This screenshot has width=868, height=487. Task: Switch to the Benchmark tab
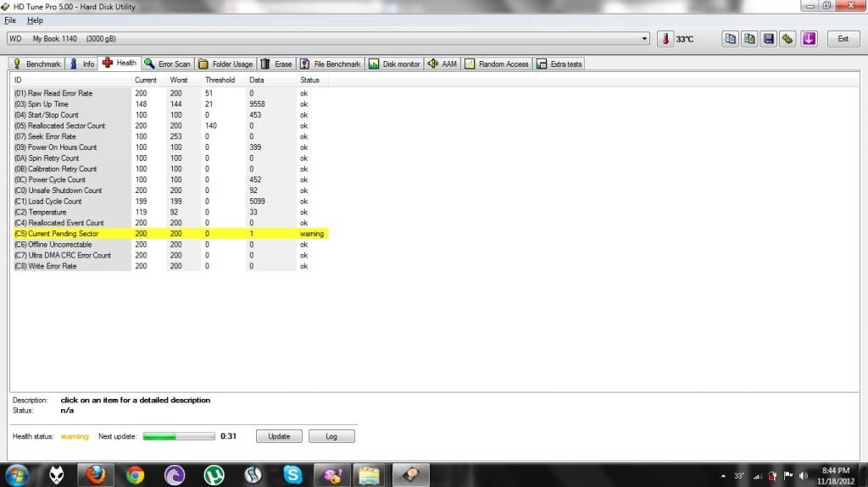[36, 64]
